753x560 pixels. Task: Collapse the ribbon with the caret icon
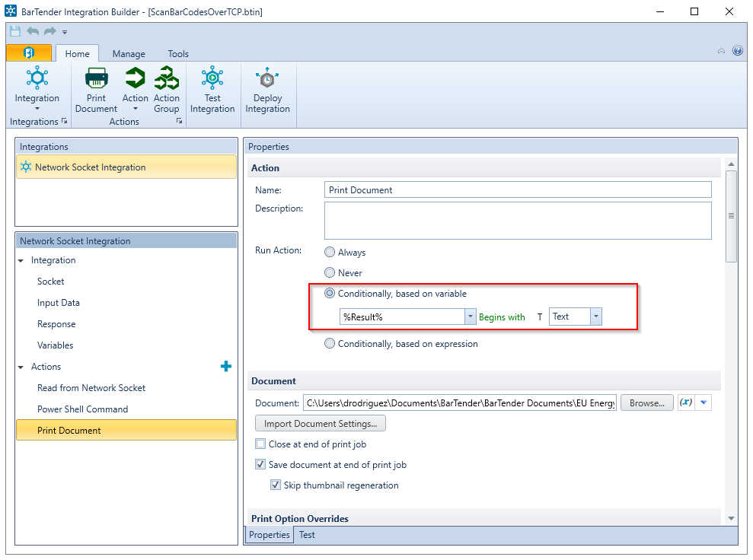[x=721, y=51]
